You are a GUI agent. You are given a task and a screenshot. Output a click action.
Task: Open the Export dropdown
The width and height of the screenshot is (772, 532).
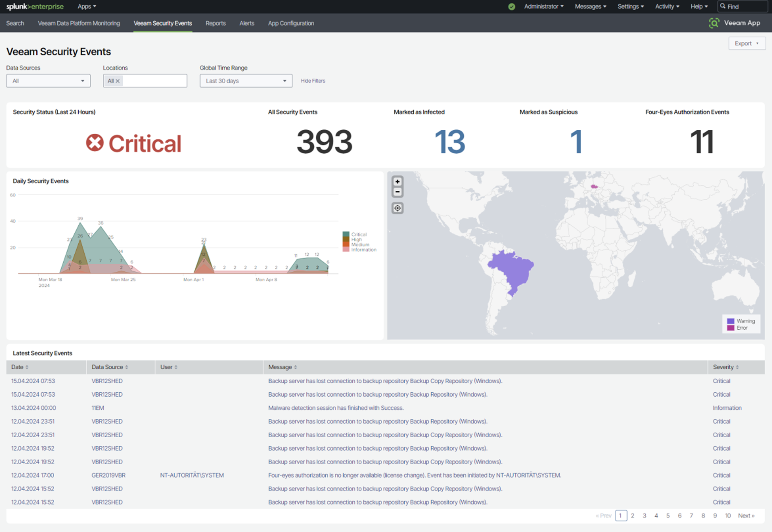[x=747, y=43]
